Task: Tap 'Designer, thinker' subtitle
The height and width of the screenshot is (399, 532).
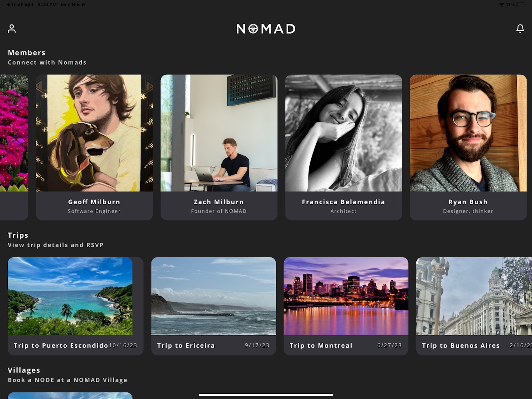Action: coord(468,211)
